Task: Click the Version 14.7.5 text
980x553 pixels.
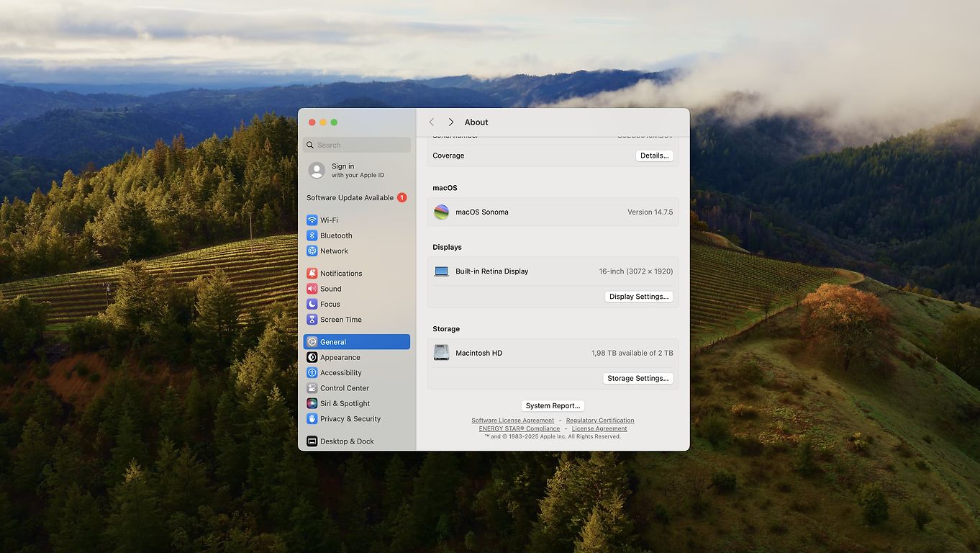Action: (x=650, y=212)
